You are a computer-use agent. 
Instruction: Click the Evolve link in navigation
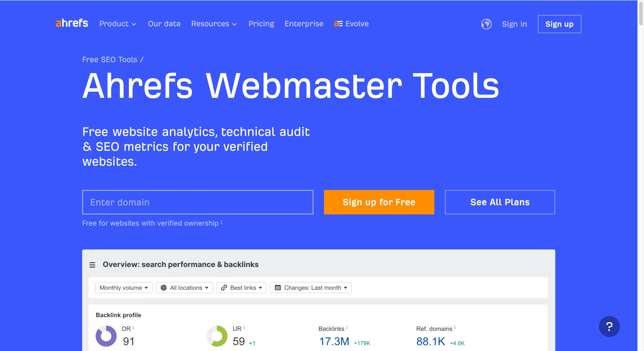click(351, 24)
